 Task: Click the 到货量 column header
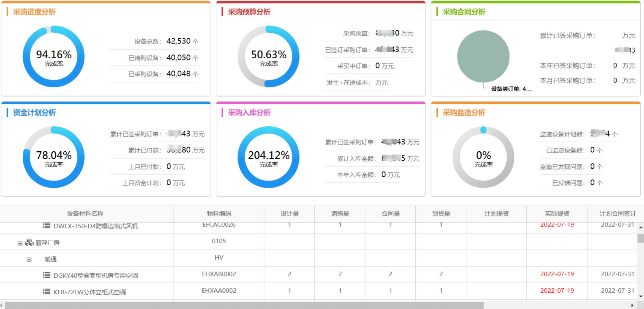(x=441, y=214)
